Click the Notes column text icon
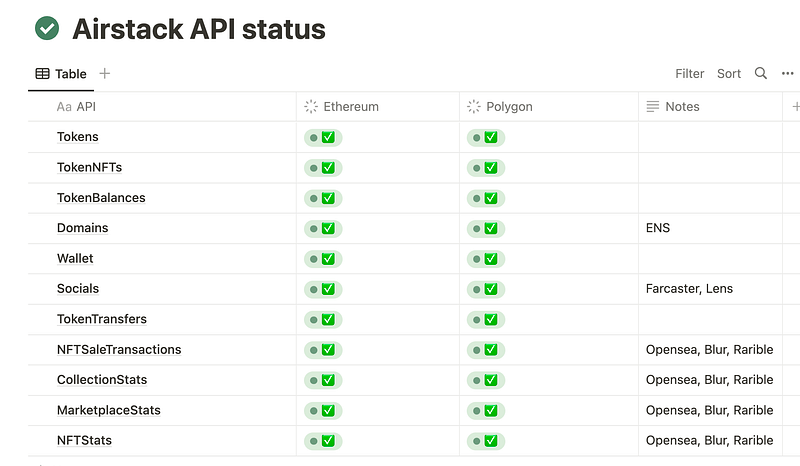Viewport: 800px width, 466px height. point(653,106)
